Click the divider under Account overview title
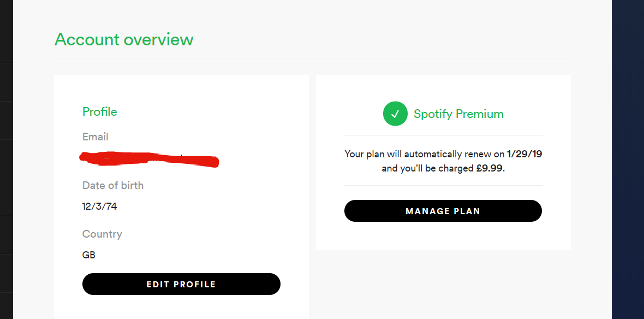 pyautogui.click(x=312, y=58)
